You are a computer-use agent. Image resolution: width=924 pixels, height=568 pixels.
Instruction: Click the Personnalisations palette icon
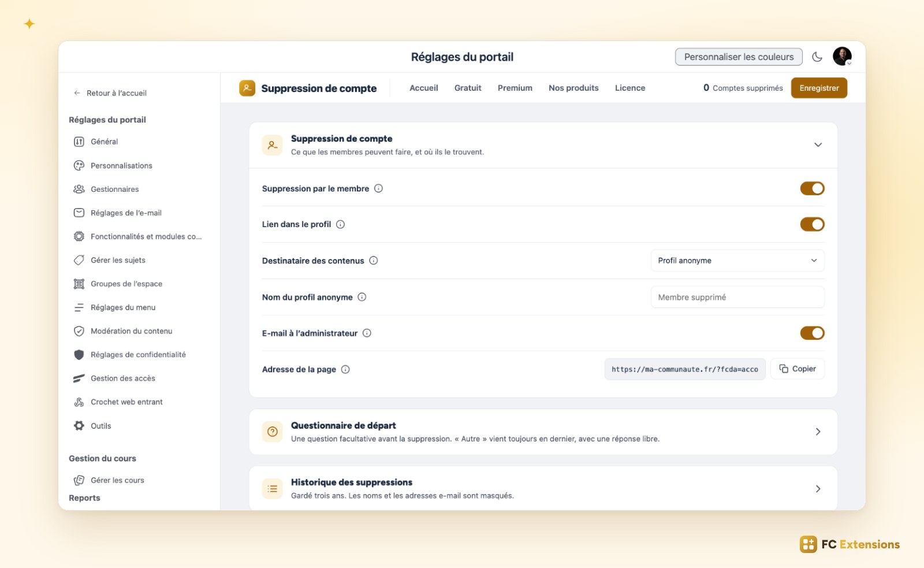pyautogui.click(x=79, y=166)
